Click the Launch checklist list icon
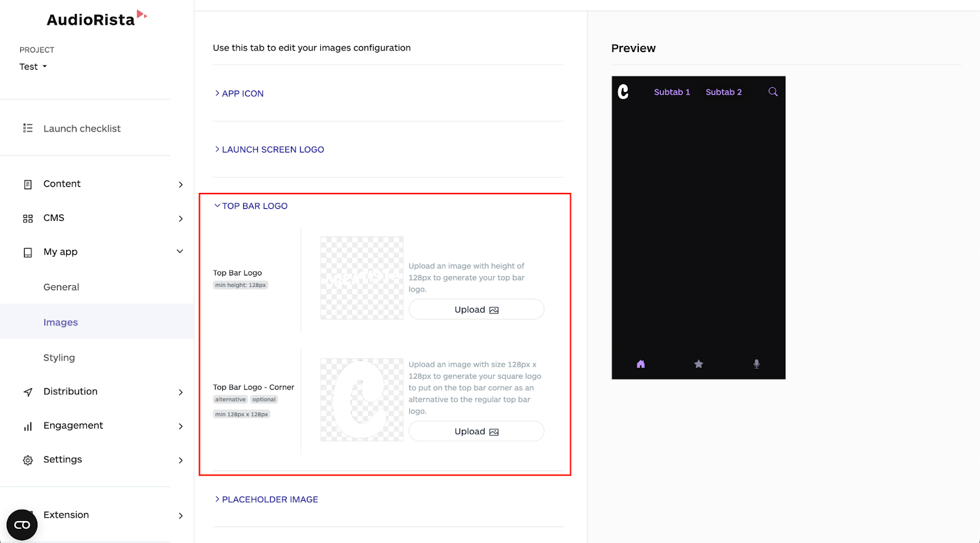Viewport: 980px width, 543px height. point(28,128)
